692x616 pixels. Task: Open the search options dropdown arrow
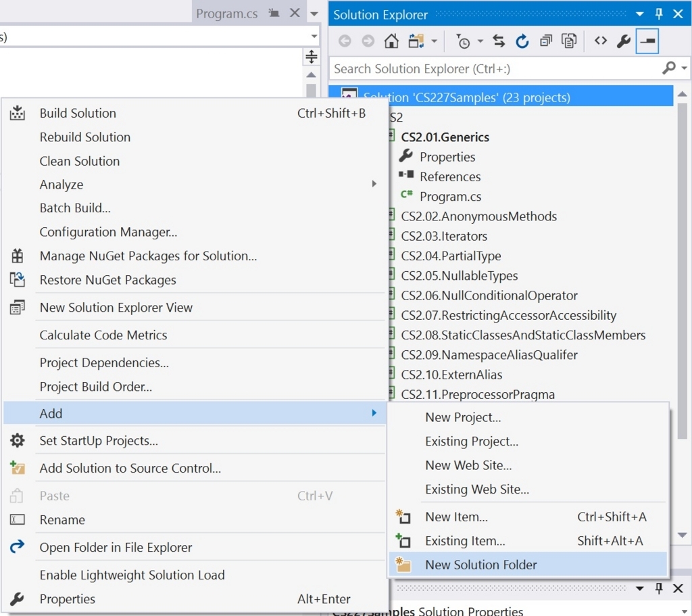click(684, 68)
